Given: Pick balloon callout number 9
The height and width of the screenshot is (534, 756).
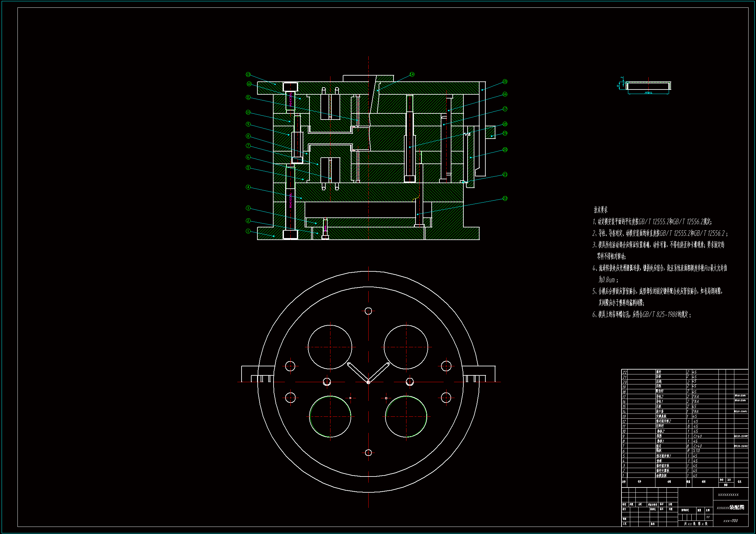Looking at the screenshot, I should (x=248, y=124).
